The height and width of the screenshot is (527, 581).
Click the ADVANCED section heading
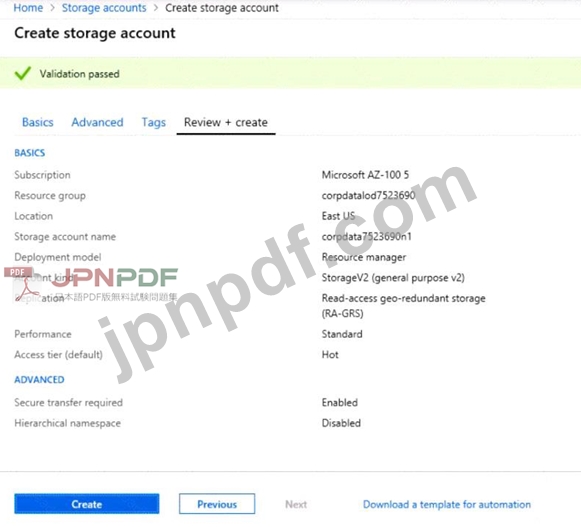tap(39, 379)
